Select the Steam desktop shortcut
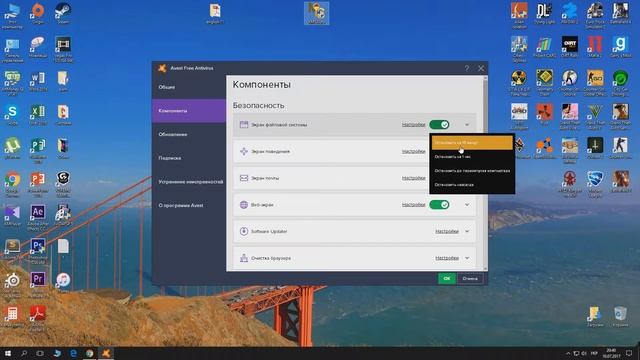This screenshot has height=360, width=640. pos(63,13)
